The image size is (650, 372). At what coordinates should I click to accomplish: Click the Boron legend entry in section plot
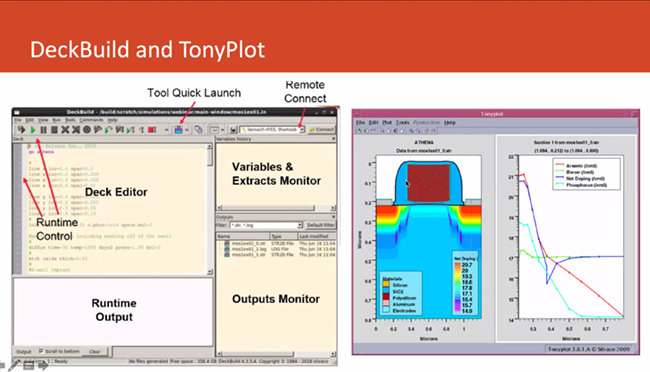click(575, 172)
